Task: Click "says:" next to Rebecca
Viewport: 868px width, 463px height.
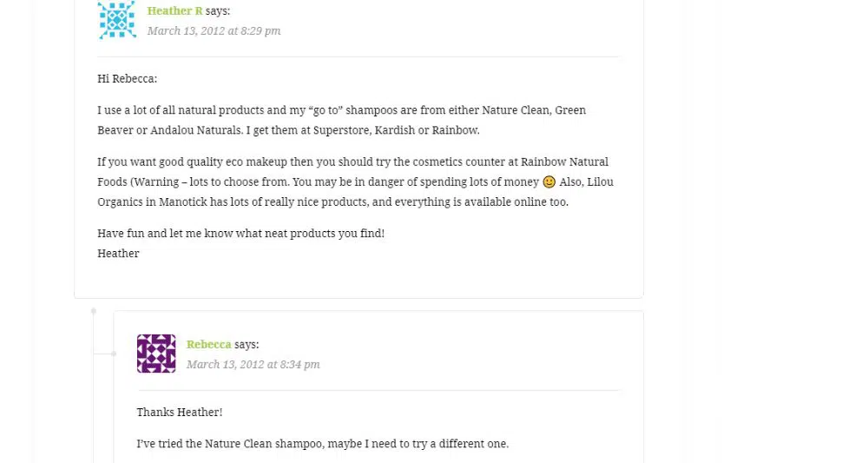Action: [247, 345]
